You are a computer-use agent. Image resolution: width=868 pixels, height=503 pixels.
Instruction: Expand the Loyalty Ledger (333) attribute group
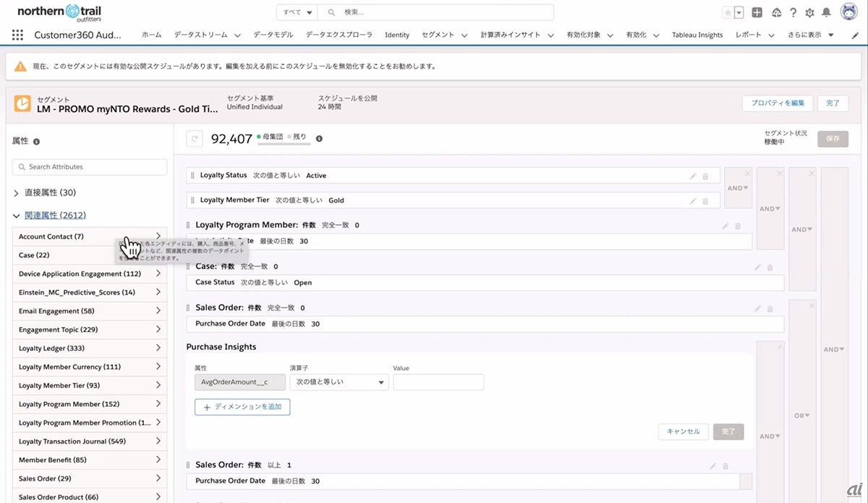click(x=158, y=348)
